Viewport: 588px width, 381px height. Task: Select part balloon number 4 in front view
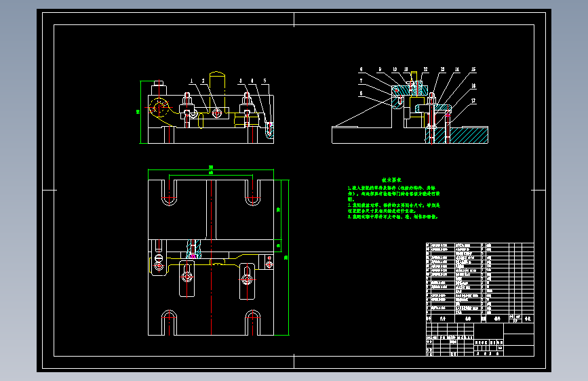pyautogui.click(x=252, y=81)
